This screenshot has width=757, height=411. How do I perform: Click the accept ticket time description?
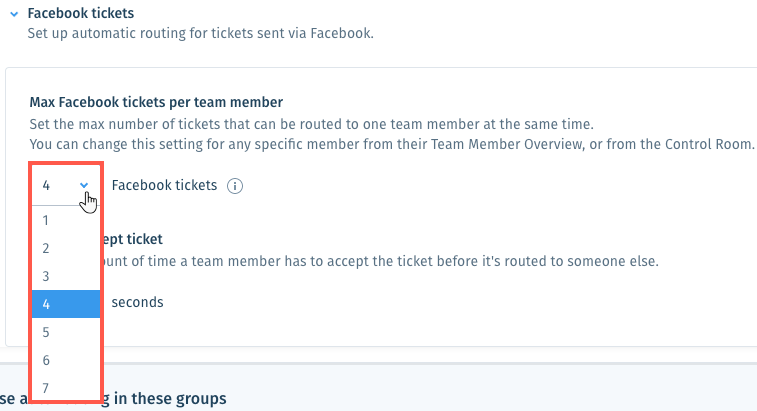pyautogui.click(x=381, y=261)
